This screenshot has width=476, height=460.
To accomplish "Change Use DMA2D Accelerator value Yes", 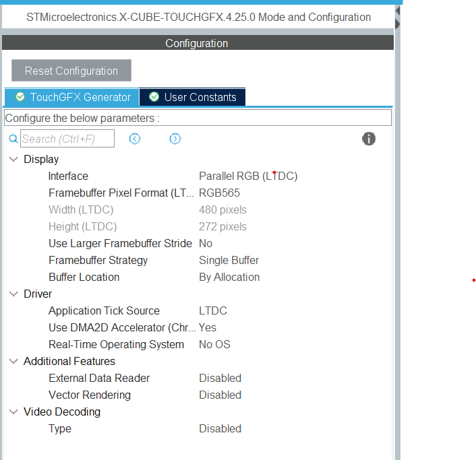I will (208, 327).
